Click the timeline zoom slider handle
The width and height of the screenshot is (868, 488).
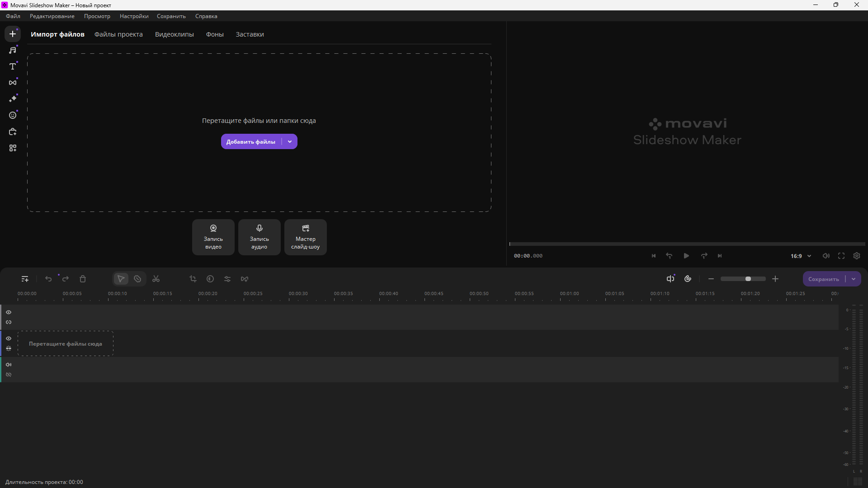(748, 279)
